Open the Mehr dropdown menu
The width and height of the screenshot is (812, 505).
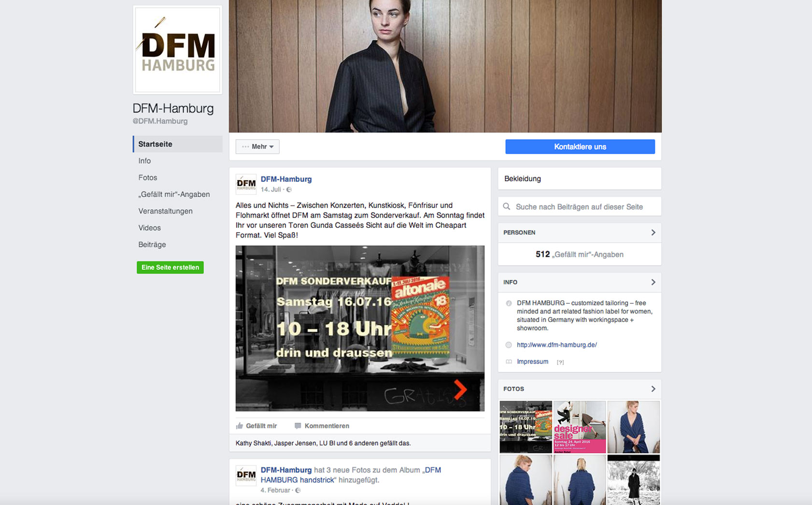point(257,147)
